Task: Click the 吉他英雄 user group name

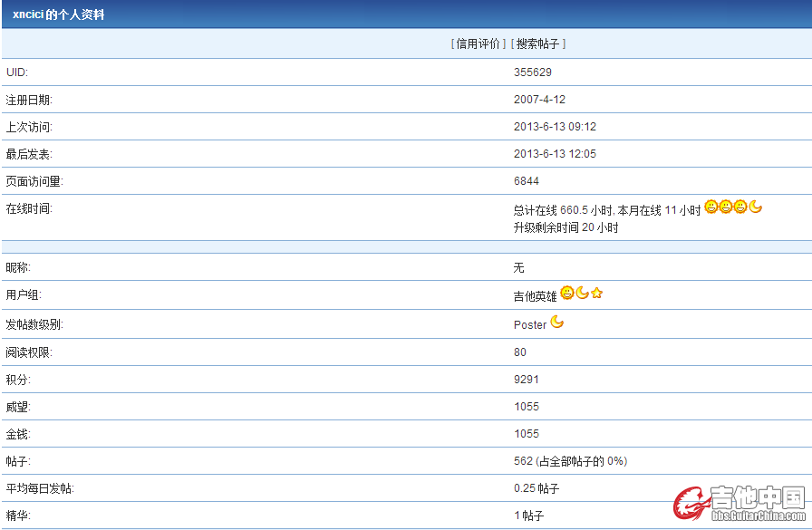Action: (535, 296)
